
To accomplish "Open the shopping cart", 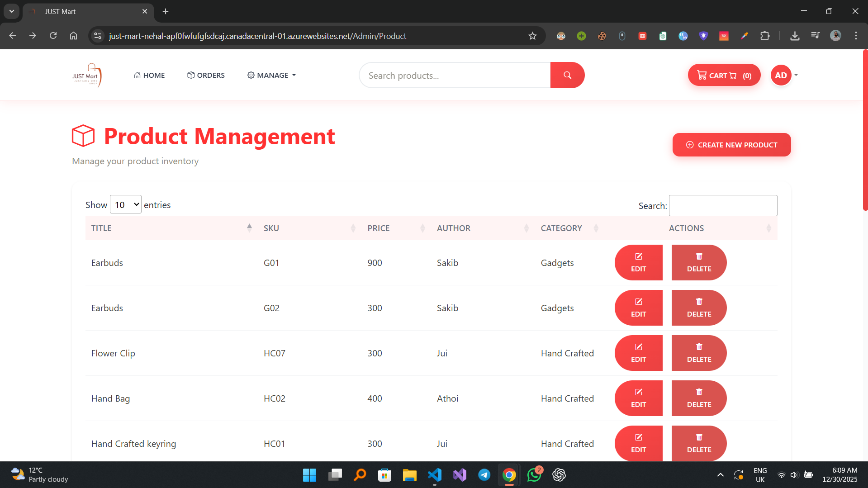I will click(724, 75).
